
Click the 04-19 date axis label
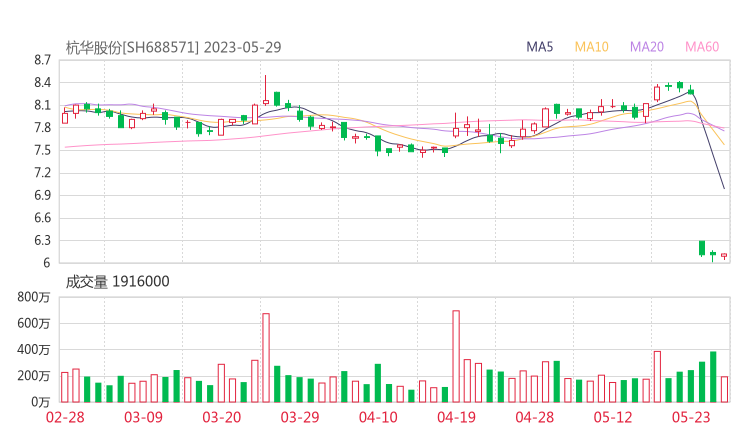456,417
